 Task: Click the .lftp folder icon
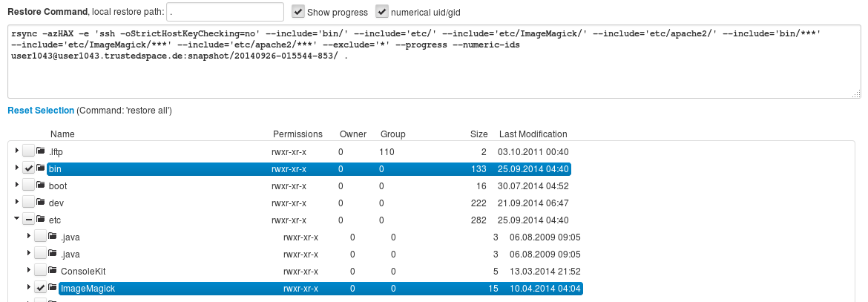[41, 152]
